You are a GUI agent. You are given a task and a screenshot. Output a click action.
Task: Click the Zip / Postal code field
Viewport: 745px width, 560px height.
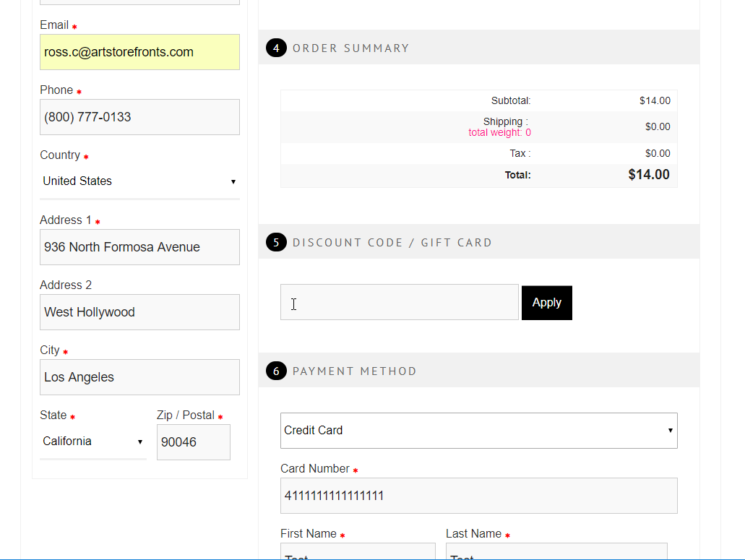pyautogui.click(x=193, y=442)
